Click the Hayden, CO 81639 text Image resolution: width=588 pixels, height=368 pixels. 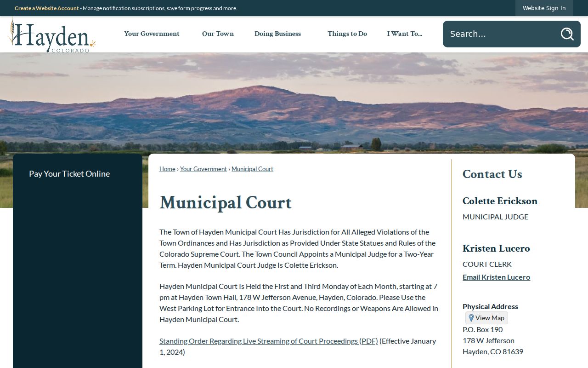coord(493,351)
